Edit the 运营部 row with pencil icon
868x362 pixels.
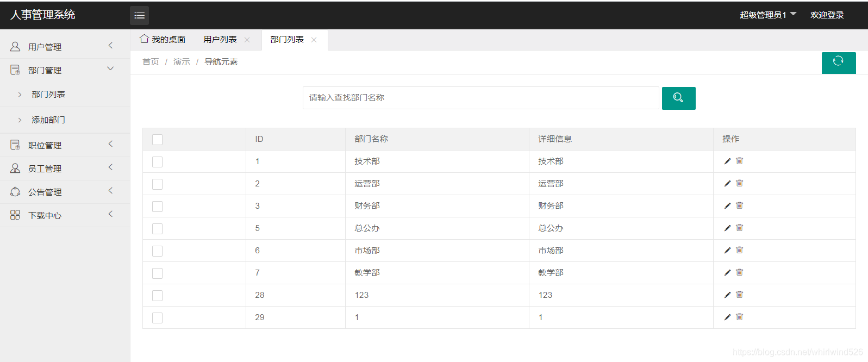tap(727, 184)
